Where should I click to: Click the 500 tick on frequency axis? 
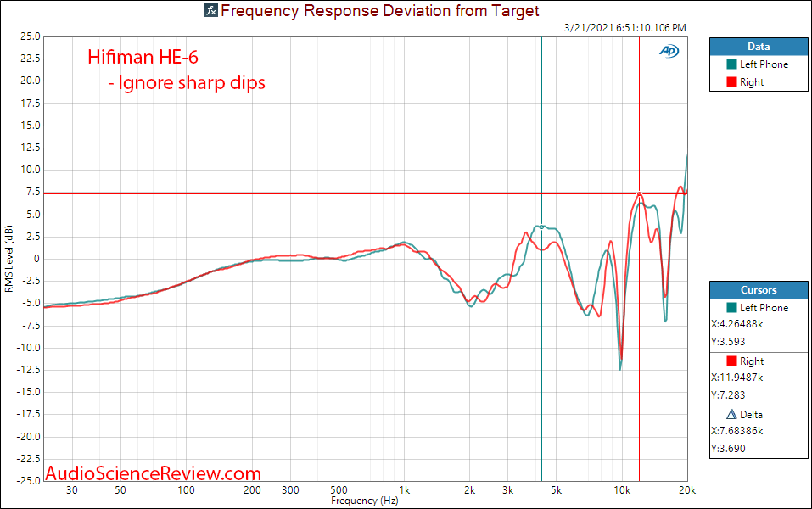point(339,490)
